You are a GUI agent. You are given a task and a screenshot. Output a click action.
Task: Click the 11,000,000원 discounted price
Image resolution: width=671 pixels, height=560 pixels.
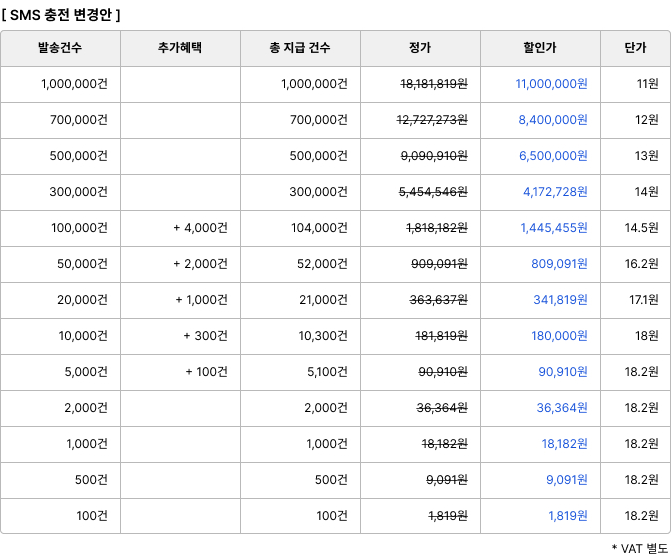(x=551, y=84)
